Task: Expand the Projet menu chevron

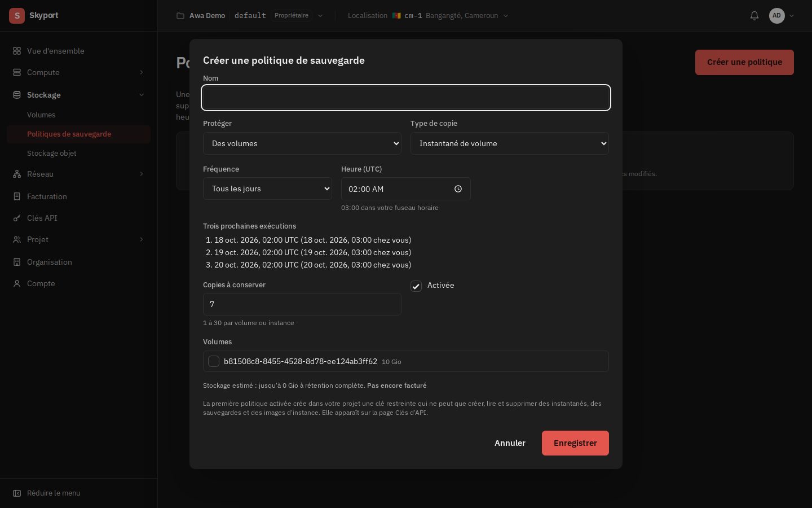Action: click(x=142, y=239)
